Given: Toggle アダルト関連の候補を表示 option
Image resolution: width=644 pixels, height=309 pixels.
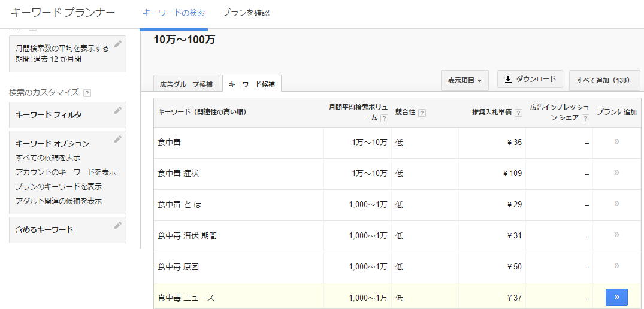Looking at the screenshot, I should pos(59,201).
